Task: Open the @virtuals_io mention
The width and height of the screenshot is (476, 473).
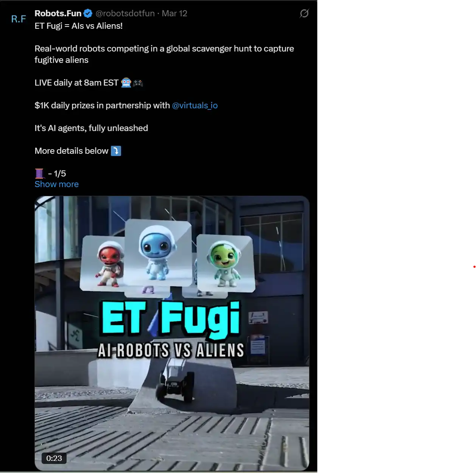Action: (195, 105)
